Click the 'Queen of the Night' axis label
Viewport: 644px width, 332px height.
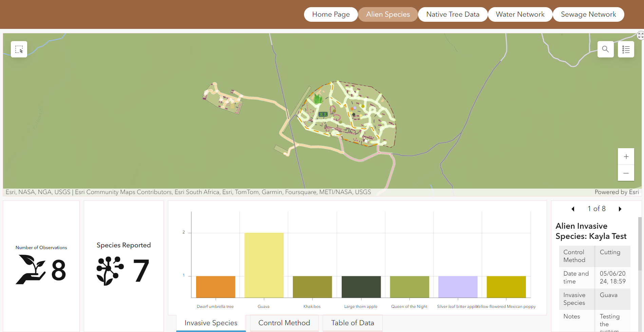tap(409, 307)
